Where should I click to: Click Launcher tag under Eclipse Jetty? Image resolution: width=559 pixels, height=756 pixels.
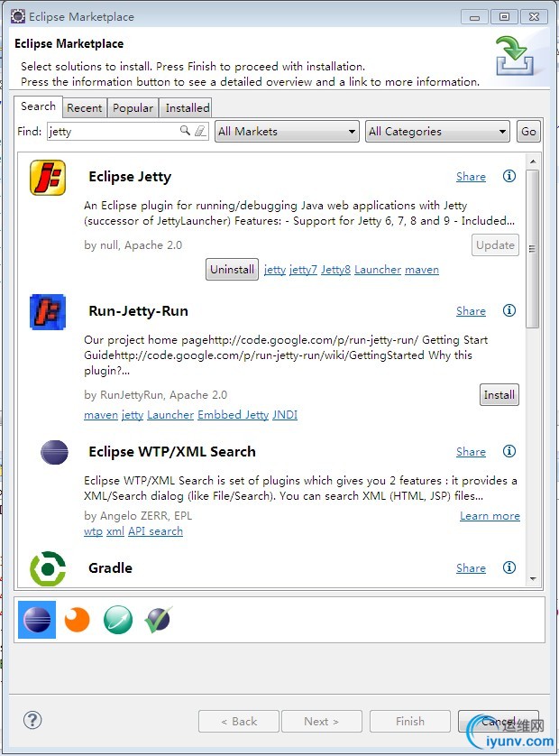pos(378,270)
